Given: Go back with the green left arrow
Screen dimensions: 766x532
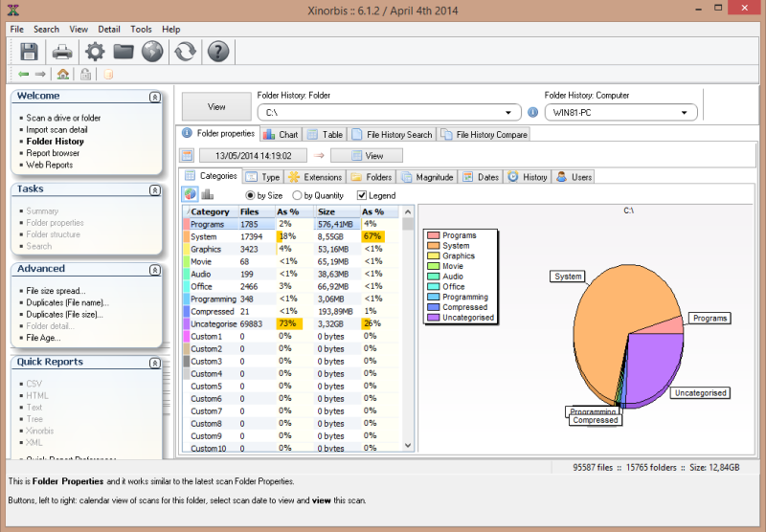Looking at the screenshot, I should 23,75.
